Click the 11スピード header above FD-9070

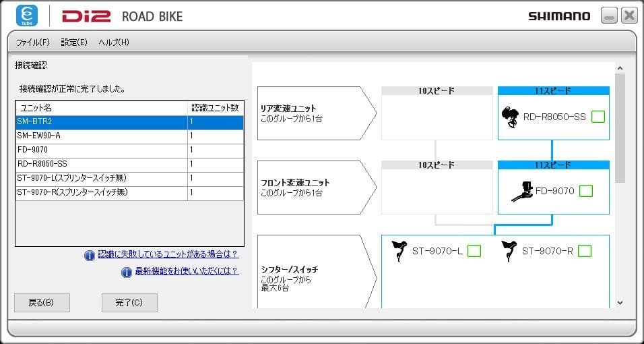(x=553, y=165)
